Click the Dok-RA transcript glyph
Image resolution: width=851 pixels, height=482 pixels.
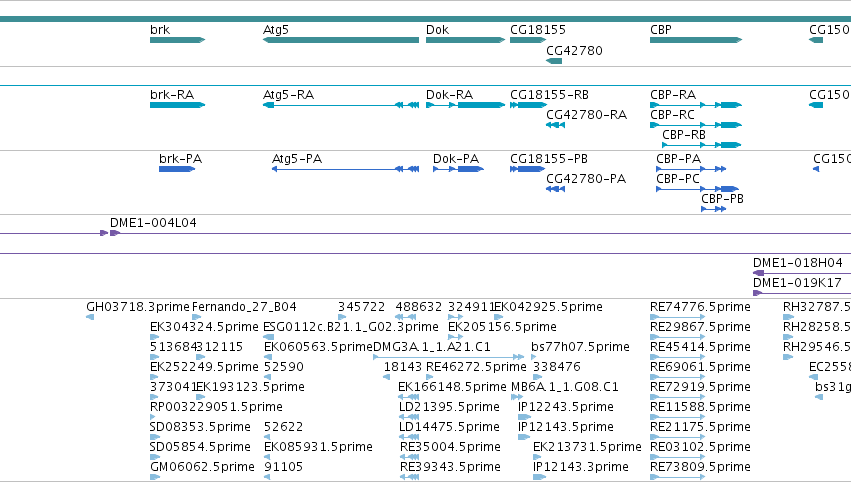click(466, 105)
